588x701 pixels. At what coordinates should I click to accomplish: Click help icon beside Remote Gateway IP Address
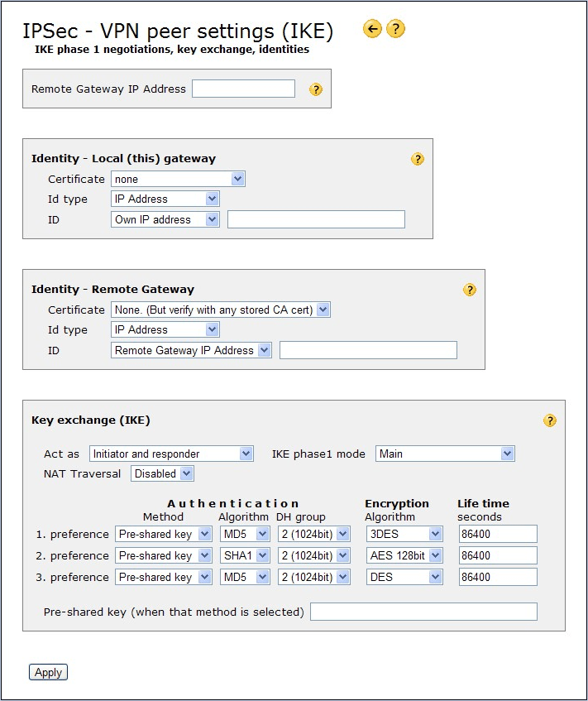(316, 89)
